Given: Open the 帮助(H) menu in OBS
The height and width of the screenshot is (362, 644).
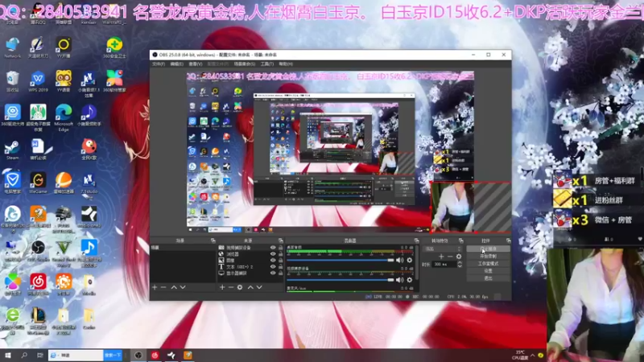Looking at the screenshot, I should [x=286, y=64].
